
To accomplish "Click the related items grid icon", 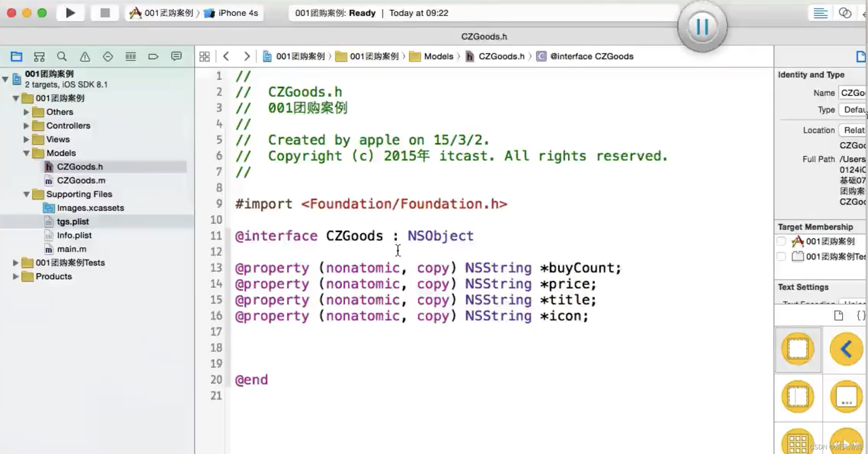I will [x=204, y=57].
